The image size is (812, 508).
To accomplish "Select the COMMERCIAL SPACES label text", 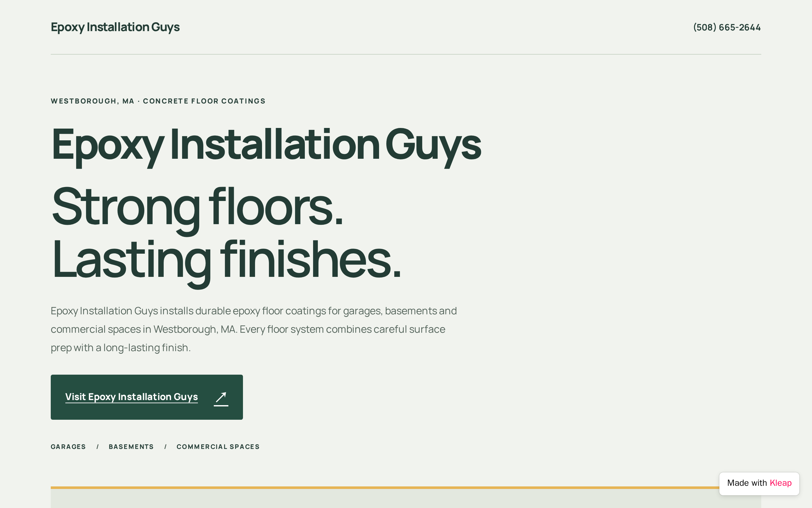I will [x=218, y=446].
